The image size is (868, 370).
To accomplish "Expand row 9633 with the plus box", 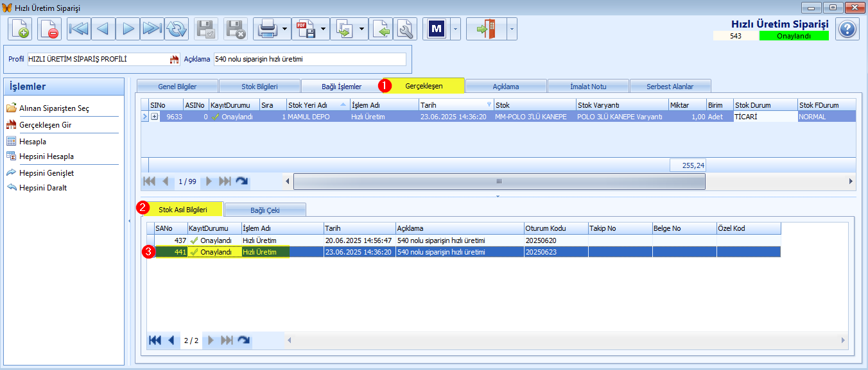I will [155, 117].
